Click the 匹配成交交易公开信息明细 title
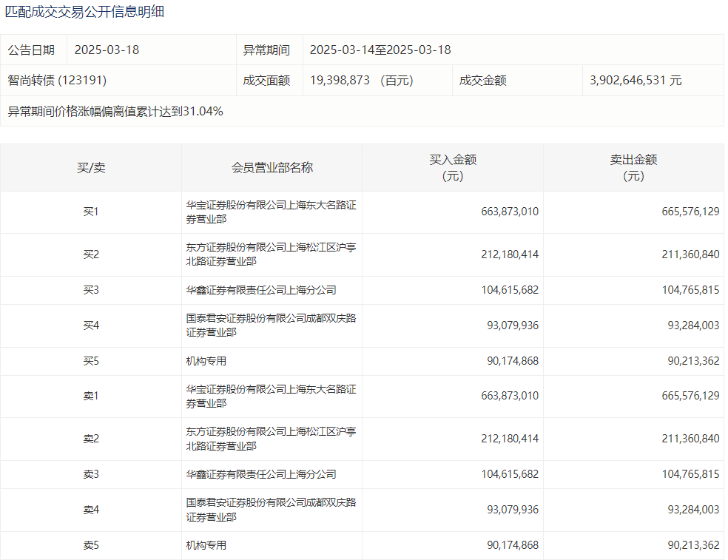This screenshot has height=560, width=728. click(85, 12)
